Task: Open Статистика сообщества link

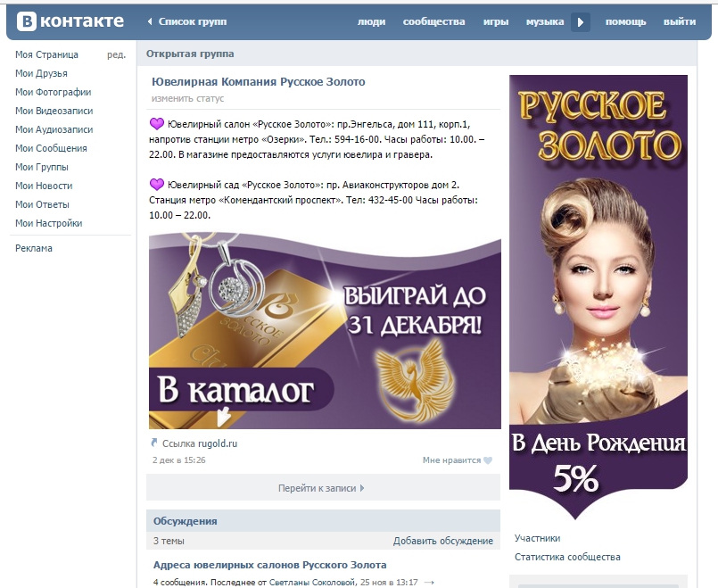Action: pos(567,557)
